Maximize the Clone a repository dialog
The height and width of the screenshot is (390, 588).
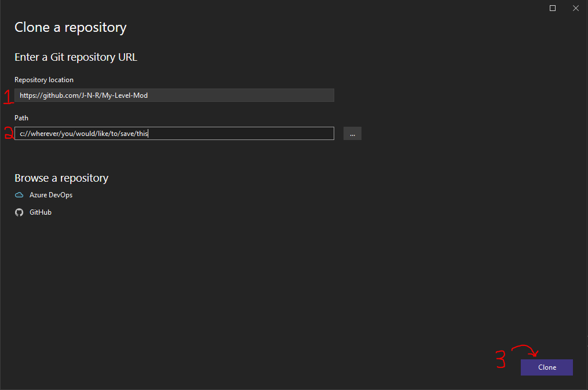[553, 8]
